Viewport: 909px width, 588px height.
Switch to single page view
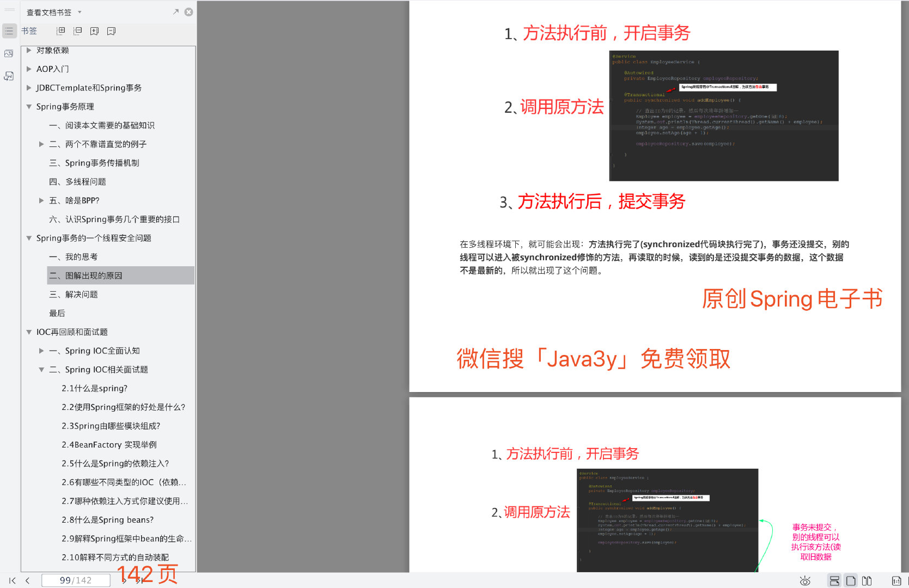pos(851,580)
